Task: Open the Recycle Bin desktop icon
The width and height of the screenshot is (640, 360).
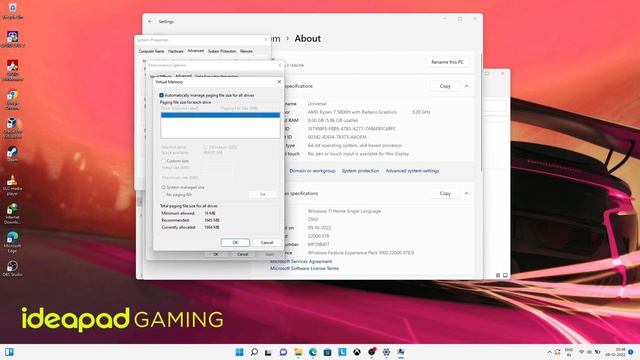Action: pyautogui.click(x=12, y=11)
